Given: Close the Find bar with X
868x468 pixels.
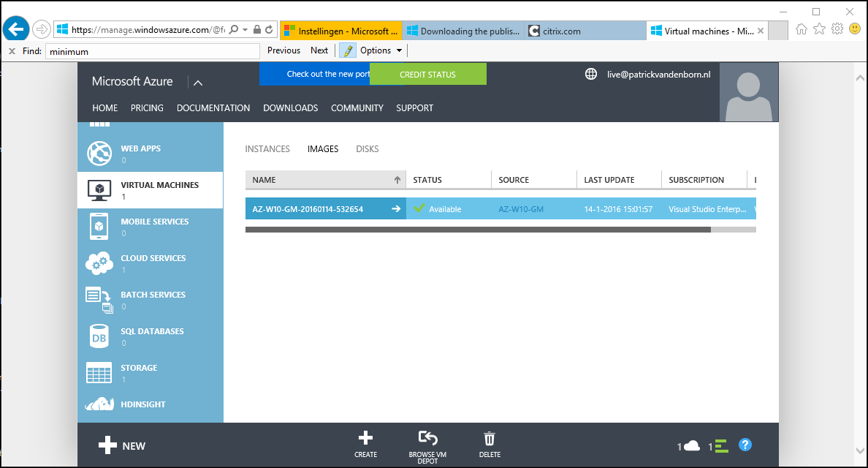Looking at the screenshot, I should (x=12, y=51).
